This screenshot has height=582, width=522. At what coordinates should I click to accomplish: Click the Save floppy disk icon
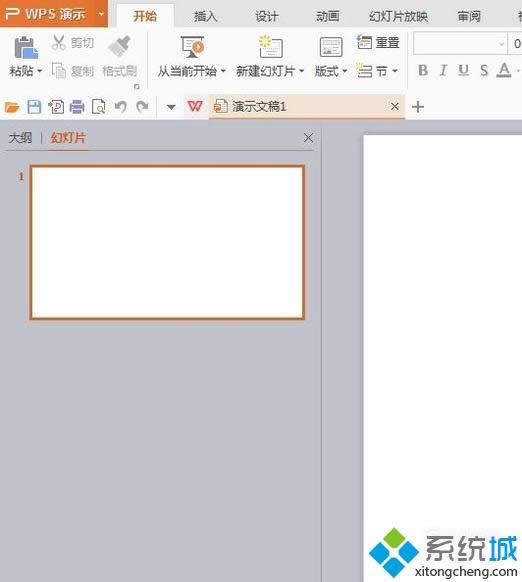point(34,107)
